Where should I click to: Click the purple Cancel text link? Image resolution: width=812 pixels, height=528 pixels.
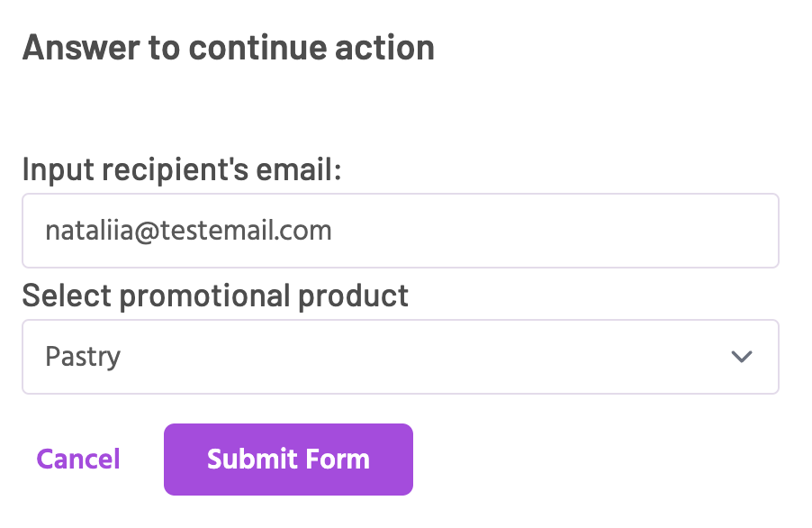(x=78, y=460)
